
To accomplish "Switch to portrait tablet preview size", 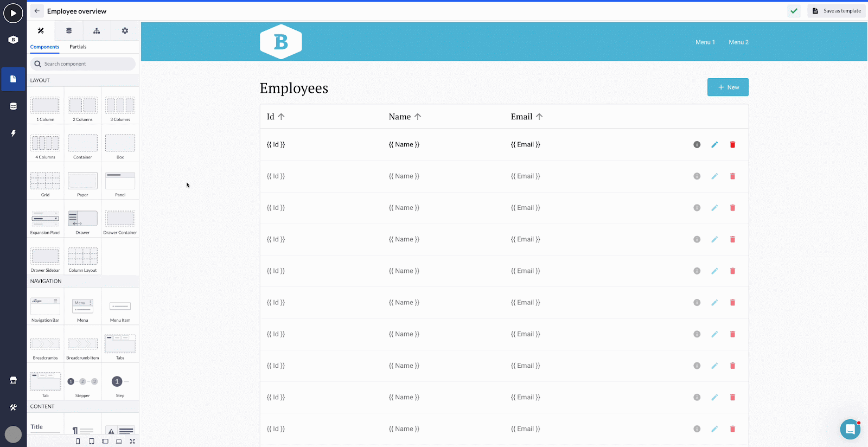I will pyautogui.click(x=92, y=442).
